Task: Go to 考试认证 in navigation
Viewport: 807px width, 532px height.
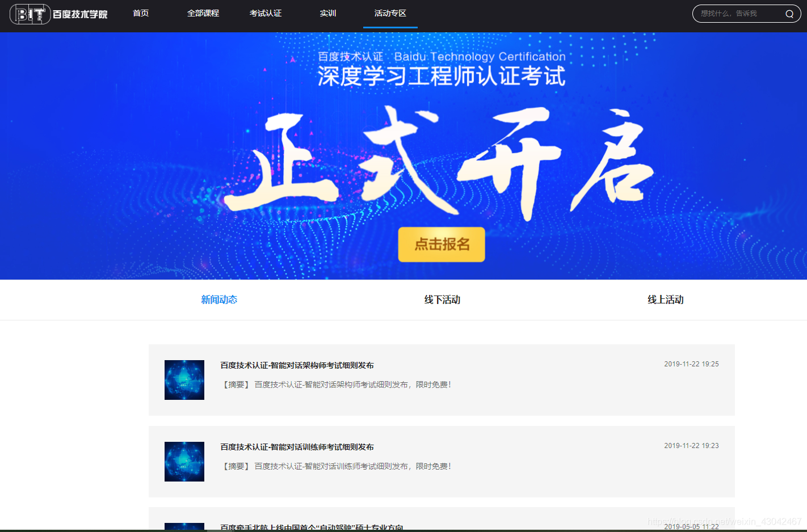Action: (266, 13)
